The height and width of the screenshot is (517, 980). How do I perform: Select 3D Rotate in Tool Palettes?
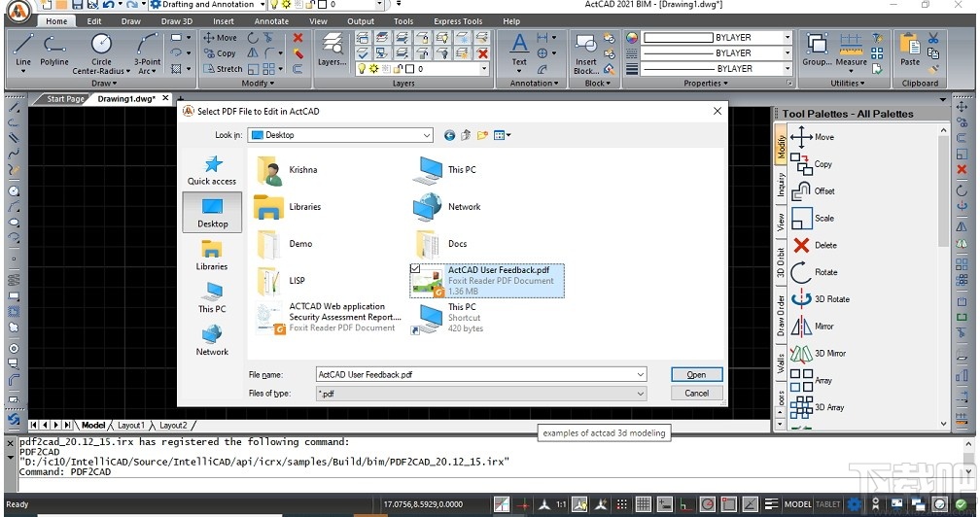coord(820,299)
